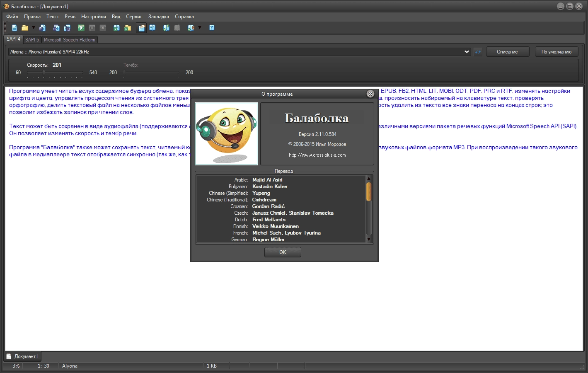Switch to the SAPI 5 tab
588x373 pixels.
tap(32, 40)
